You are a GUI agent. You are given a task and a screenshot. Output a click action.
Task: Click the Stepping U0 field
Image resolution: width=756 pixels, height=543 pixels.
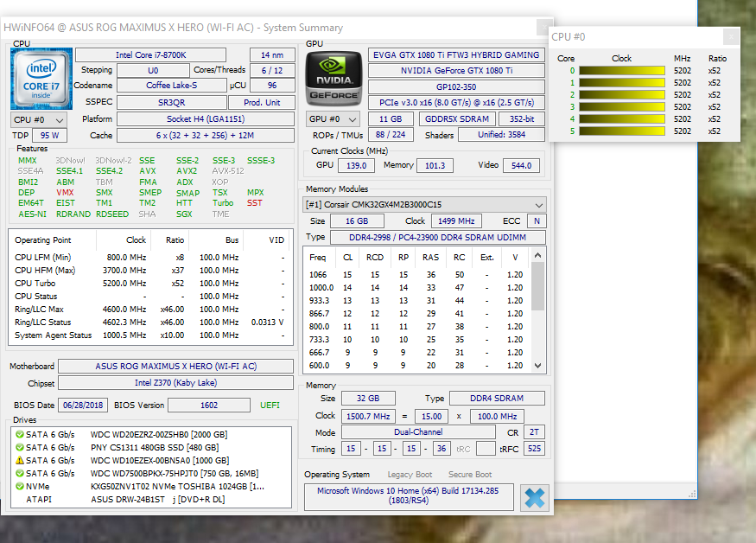(x=153, y=71)
